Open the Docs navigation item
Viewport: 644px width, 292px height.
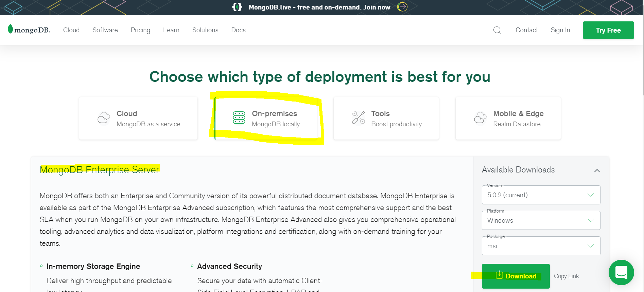[x=238, y=30]
